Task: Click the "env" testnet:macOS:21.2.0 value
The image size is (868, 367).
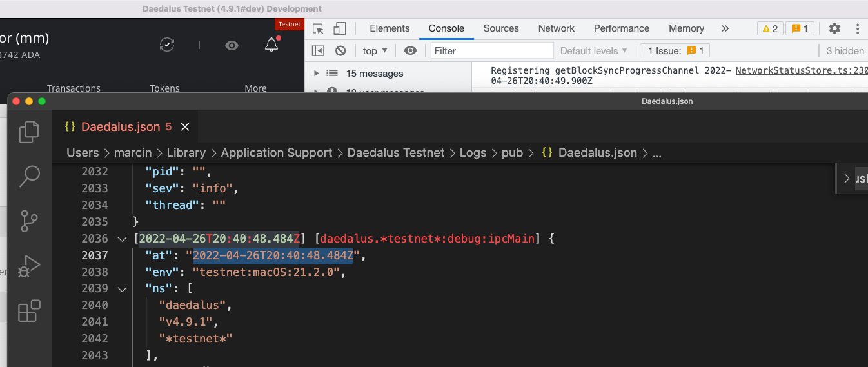Action: (x=266, y=272)
